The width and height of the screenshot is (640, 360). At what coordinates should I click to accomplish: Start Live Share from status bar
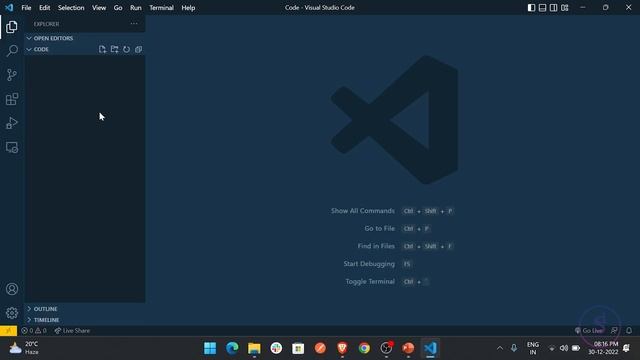point(72,331)
